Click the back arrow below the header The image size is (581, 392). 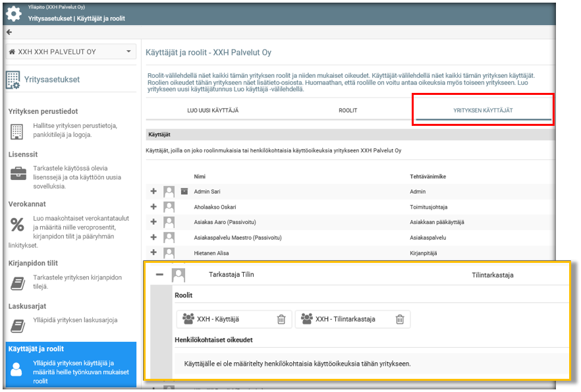coord(9,32)
